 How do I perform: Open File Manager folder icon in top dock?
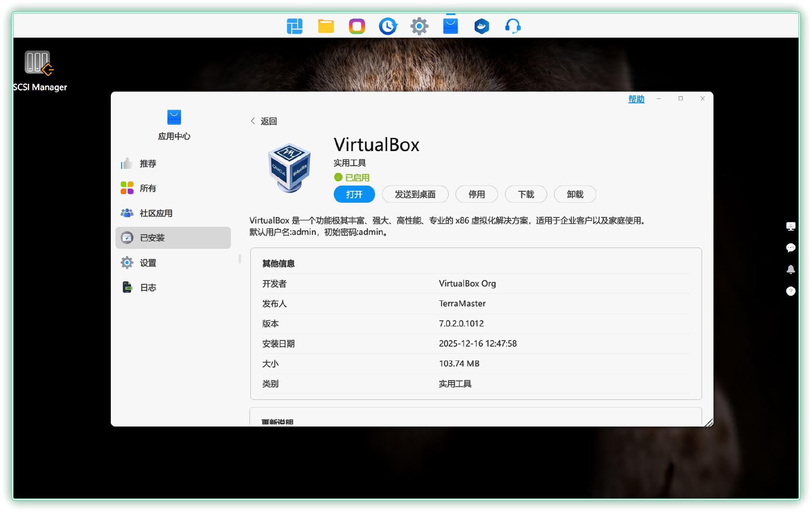pyautogui.click(x=326, y=26)
